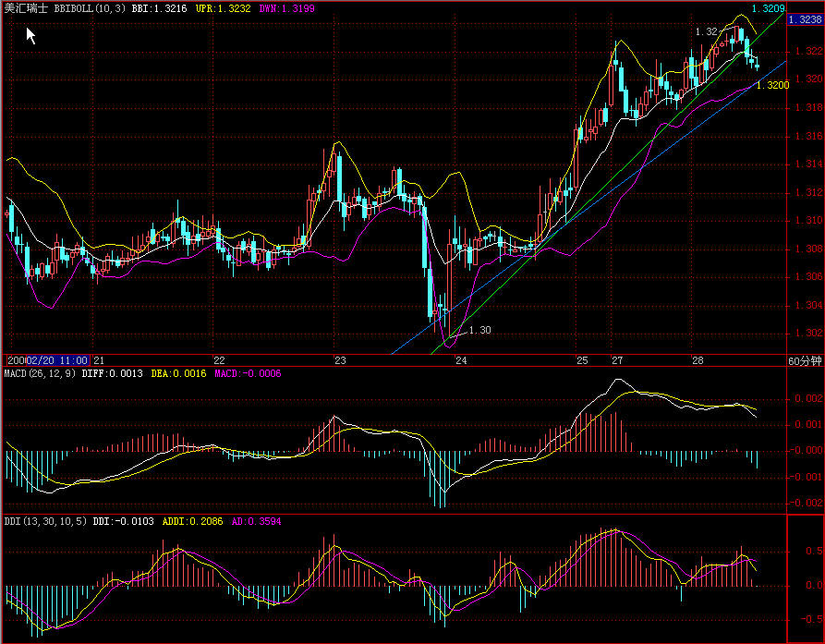
Task: Click the 1.318 price axis label
Action: pyautogui.click(x=808, y=107)
